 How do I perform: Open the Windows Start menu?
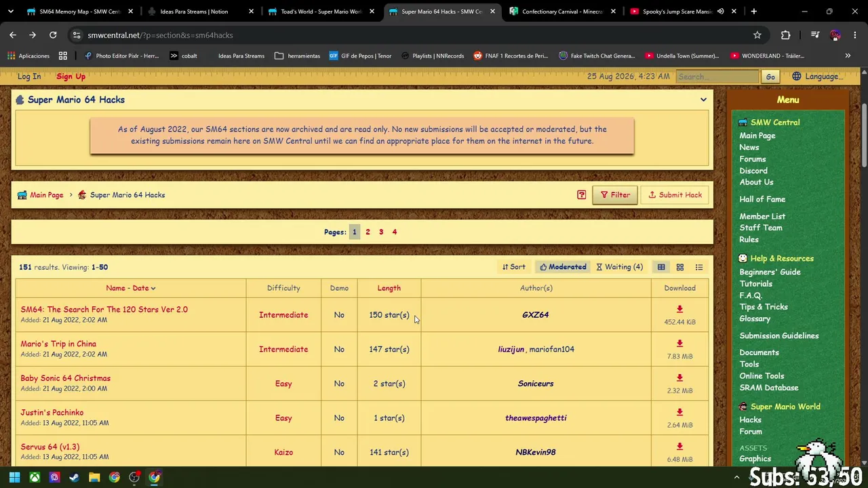click(x=15, y=477)
